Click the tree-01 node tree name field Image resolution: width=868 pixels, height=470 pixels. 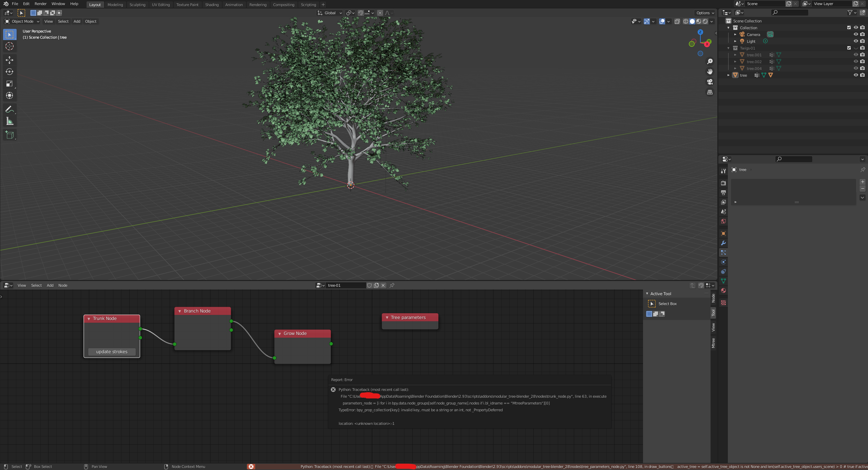point(346,285)
